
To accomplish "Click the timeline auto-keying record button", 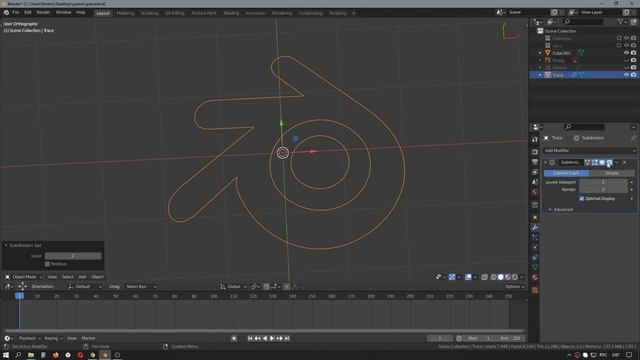I will [x=234, y=338].
